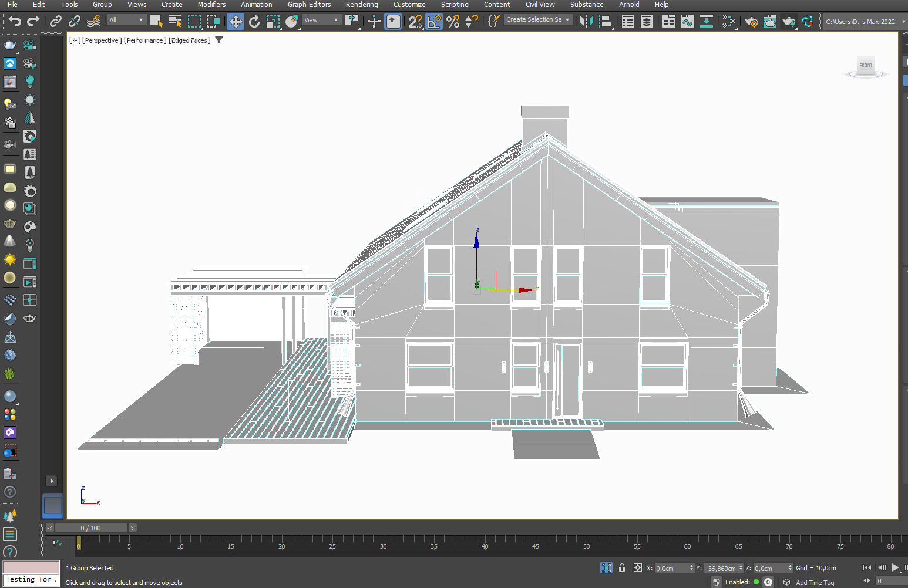This screenshot has width=908, height=588.
Task: Activate the Select and Move tool
Action: [236, 22]
